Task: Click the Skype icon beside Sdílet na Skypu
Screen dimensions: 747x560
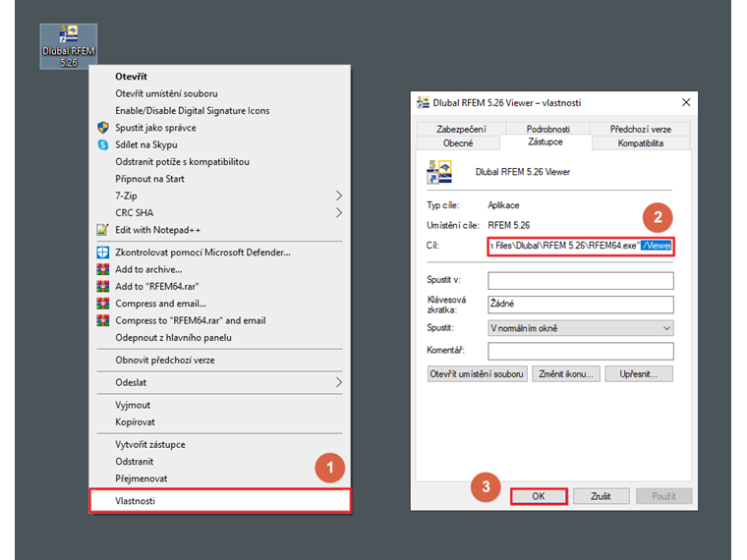Action: (x=103, y=144)
